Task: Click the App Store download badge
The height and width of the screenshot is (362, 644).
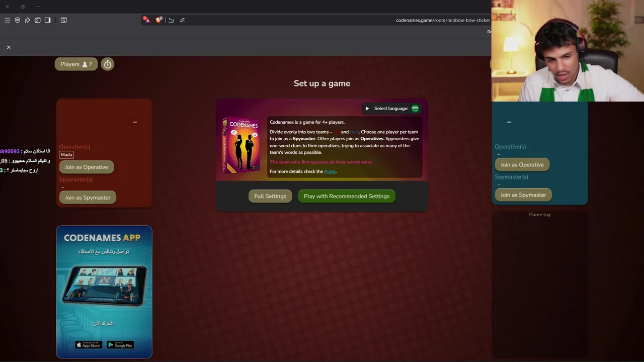Action: (89, 345)
